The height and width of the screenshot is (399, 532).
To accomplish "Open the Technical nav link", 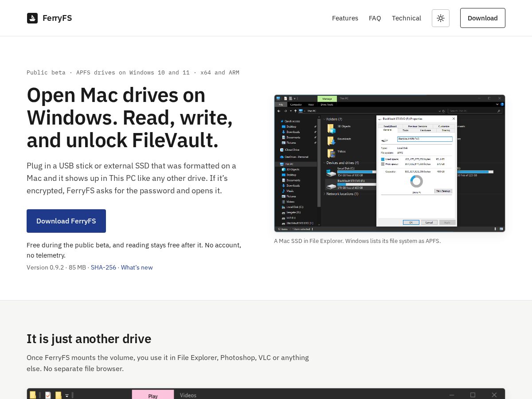I will pyautogui.click(x=407, y=18).
